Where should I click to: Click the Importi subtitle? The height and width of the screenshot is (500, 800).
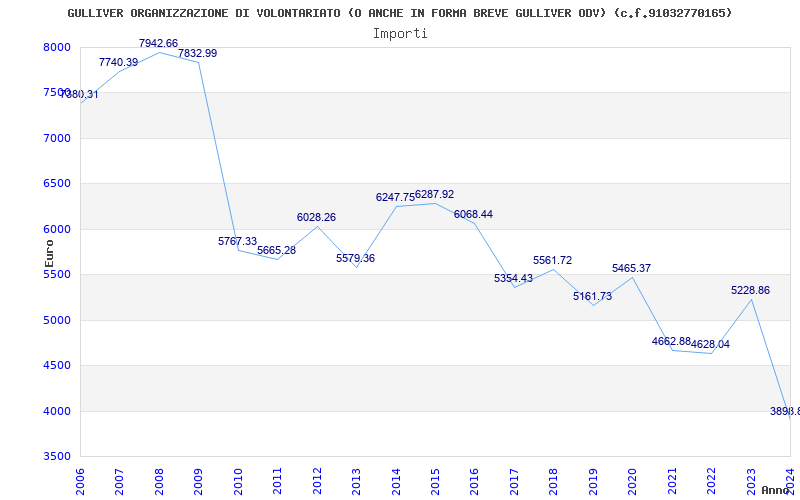click(400, 34)
